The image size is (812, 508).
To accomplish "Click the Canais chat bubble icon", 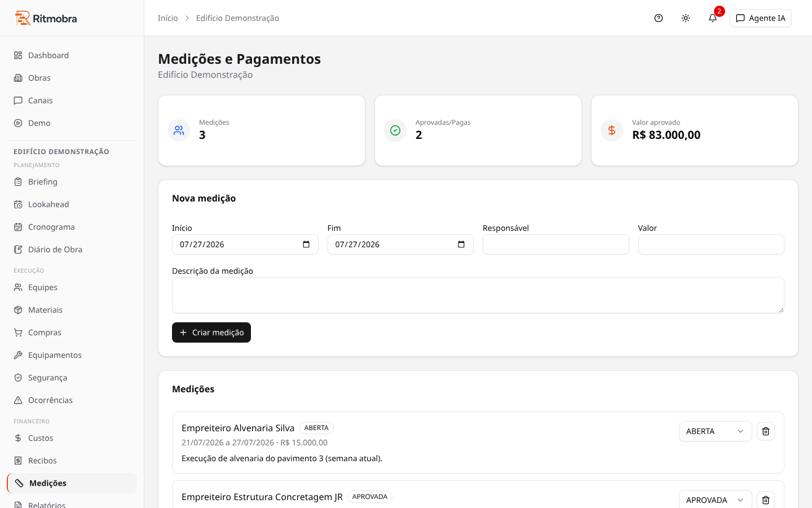I will (18, 100).
